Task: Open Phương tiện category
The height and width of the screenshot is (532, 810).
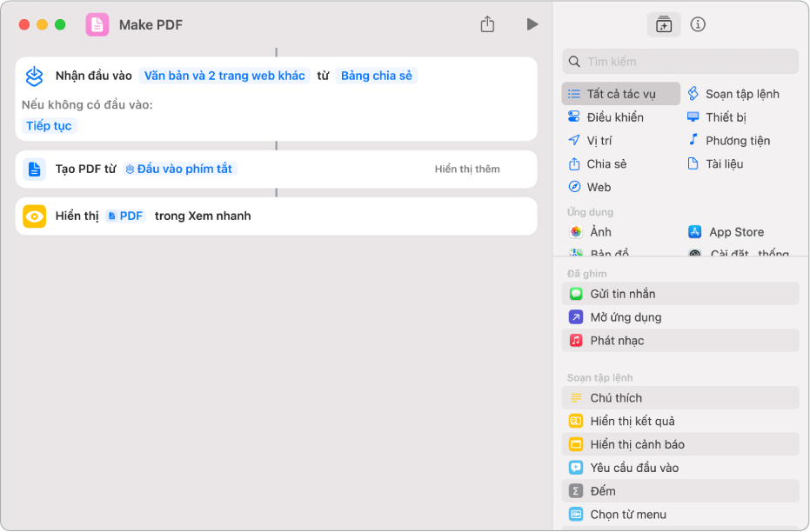Action: [x=729, y=140]
